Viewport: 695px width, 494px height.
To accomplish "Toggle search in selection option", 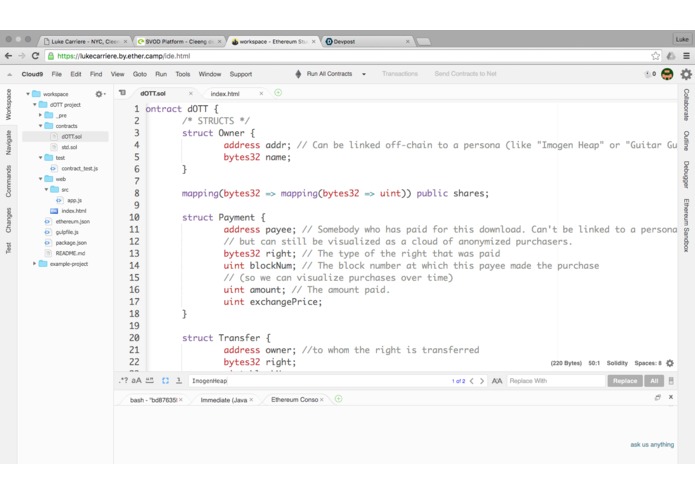I will [165, 381].
